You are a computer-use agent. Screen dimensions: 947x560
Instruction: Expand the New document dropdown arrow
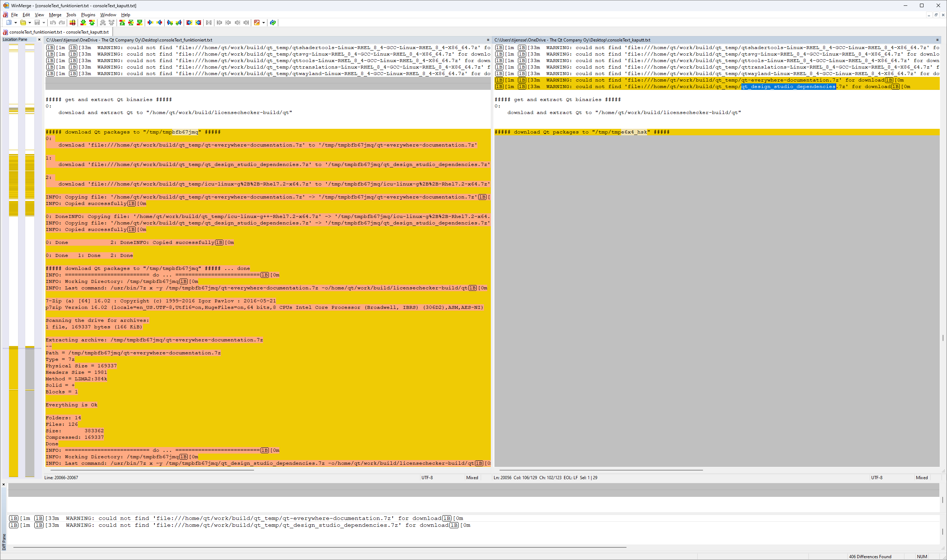pyautogui.click(x=16, y=23)
